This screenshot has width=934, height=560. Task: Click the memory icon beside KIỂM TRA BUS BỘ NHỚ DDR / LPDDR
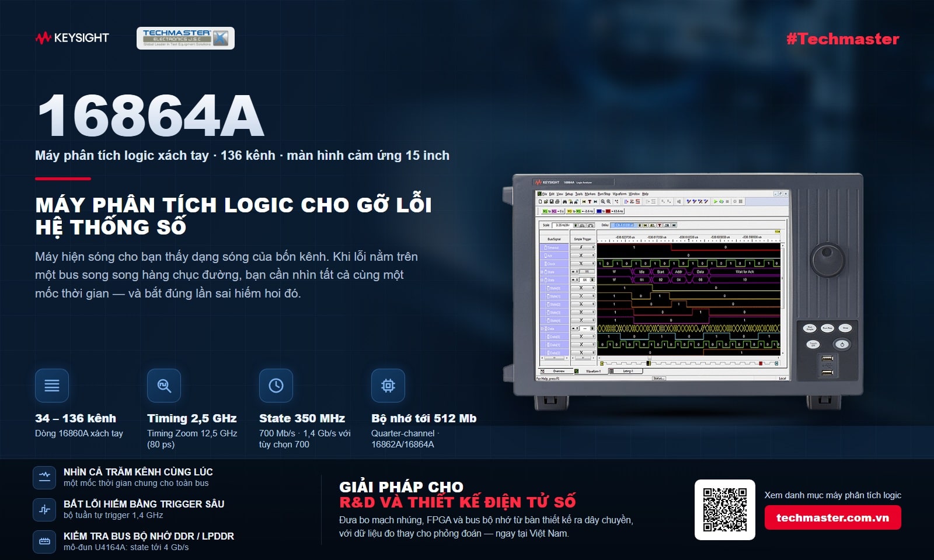[x=45, y=541]
